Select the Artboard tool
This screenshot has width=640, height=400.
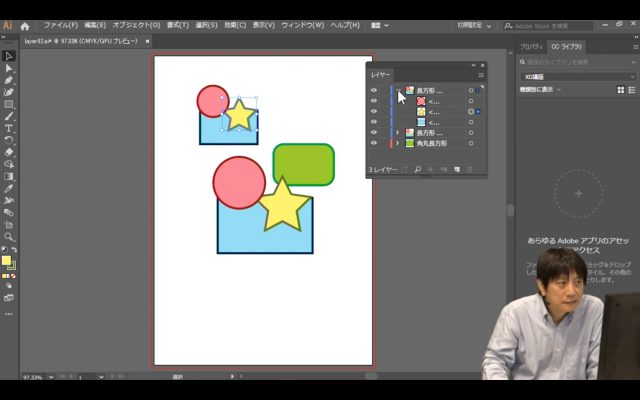9,224
